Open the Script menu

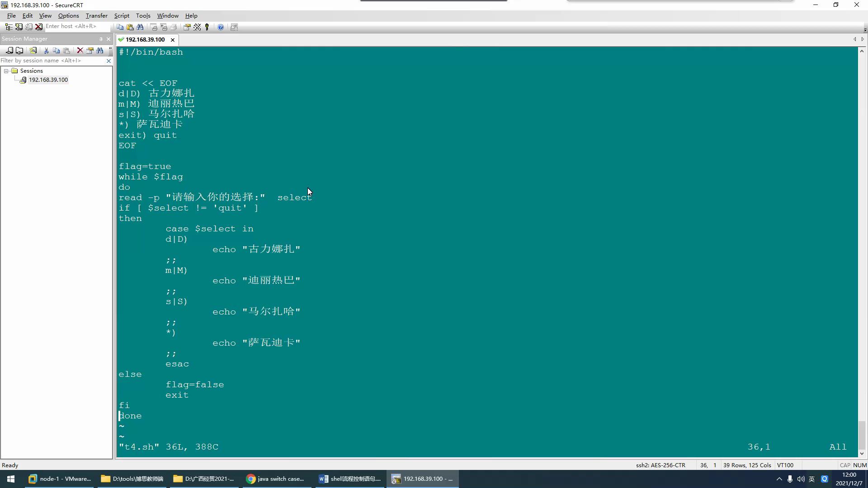(x=122, y=15)
